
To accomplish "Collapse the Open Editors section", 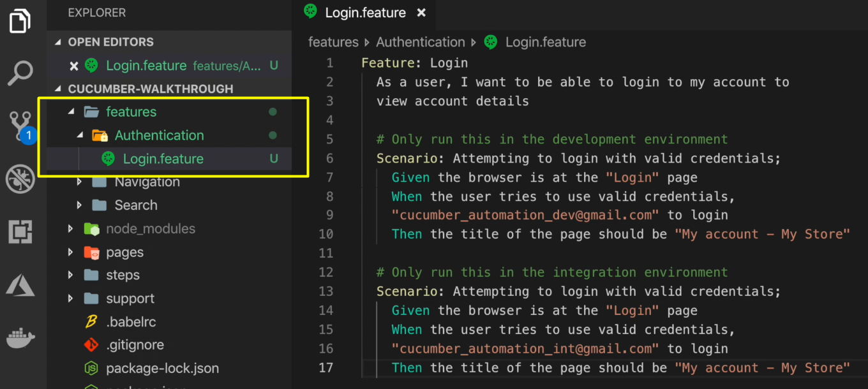I will (x=59, y=42).
